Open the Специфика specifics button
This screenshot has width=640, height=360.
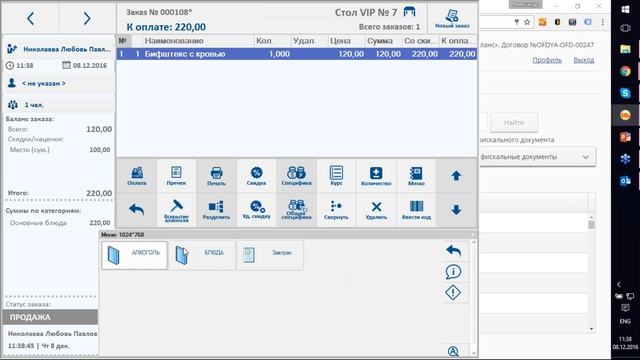[296, 176]
